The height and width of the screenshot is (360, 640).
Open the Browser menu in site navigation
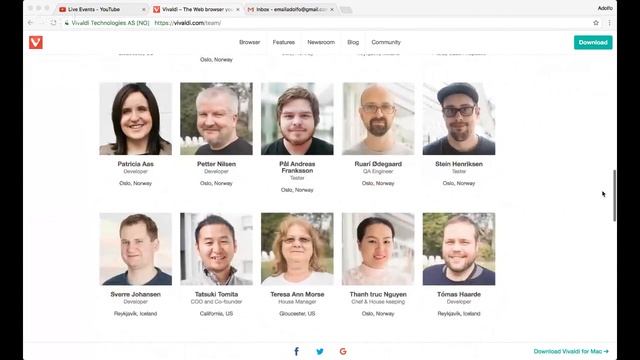[249, 42]
